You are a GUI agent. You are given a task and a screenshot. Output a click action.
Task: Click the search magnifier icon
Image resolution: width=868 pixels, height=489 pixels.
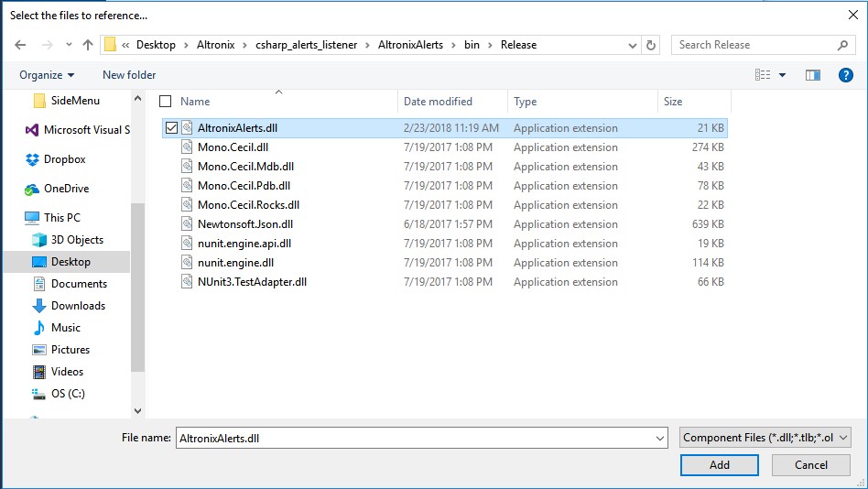tap(842, 45)
